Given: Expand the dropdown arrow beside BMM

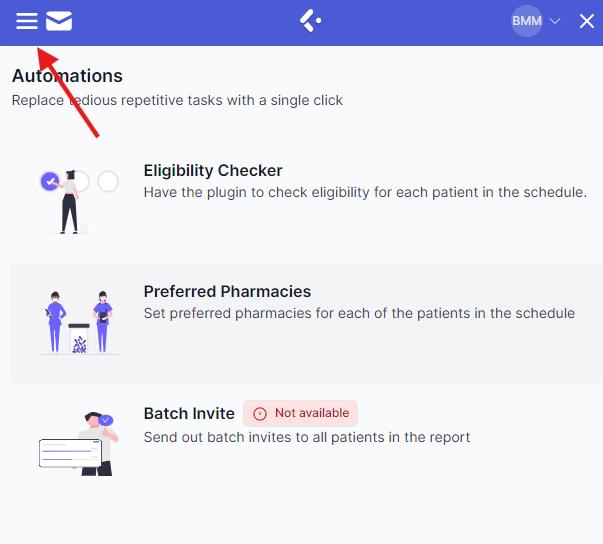Looking at the screenshot, I should (x=555, y=21).
